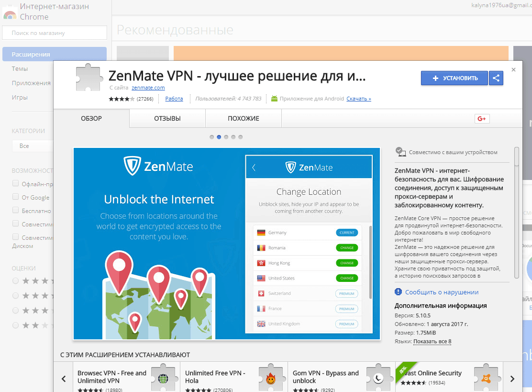Screen dimensions: 532x392
Task: Close the ZenMate extension dialog
Action: [513, 69]
